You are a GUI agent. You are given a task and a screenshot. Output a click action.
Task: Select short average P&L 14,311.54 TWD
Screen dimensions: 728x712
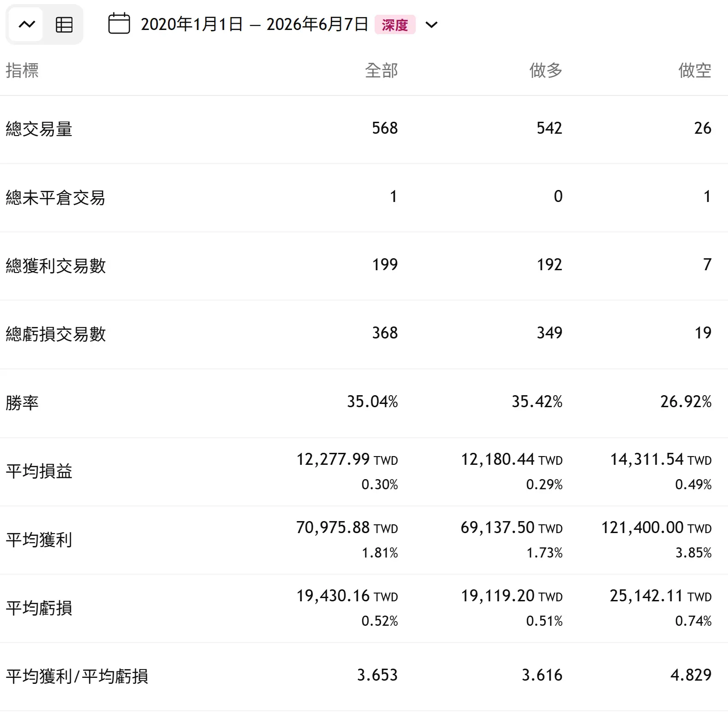[661, 459]
